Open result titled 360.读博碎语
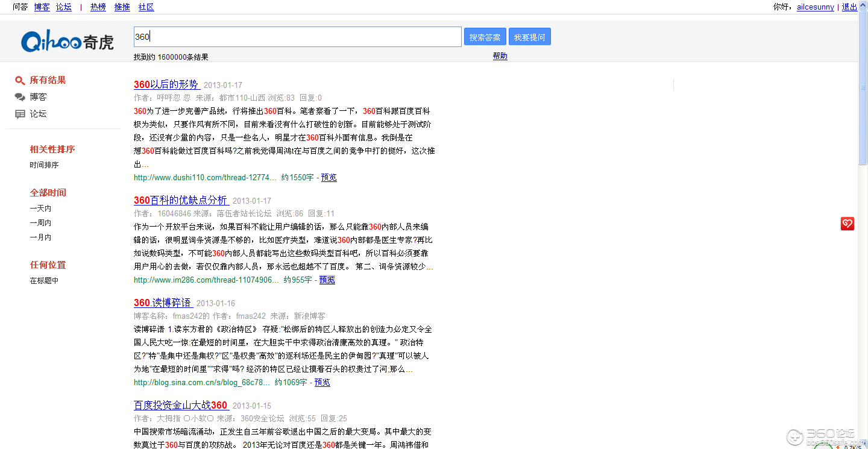The image size is (868, 449). pyautogui.click(x=163, y=303)
